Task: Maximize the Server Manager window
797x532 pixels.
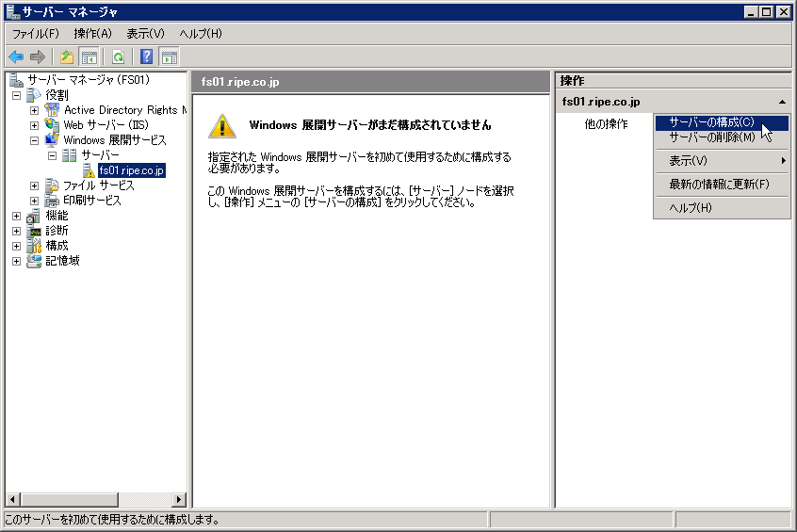Action: click(767, 11)
